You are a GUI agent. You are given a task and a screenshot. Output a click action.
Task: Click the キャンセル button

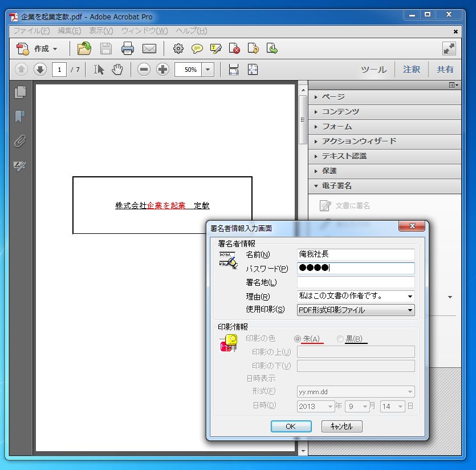(x=342, y=426)
